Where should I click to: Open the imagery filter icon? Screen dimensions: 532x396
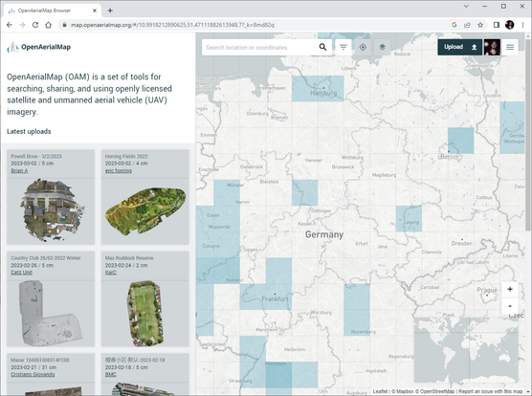(344, 47)
